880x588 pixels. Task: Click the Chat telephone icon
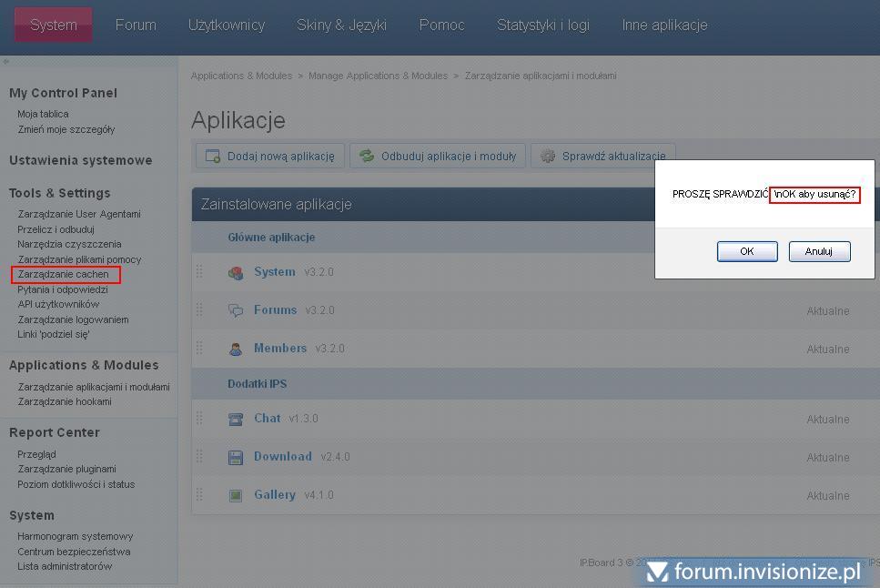[x=236, y=419]
